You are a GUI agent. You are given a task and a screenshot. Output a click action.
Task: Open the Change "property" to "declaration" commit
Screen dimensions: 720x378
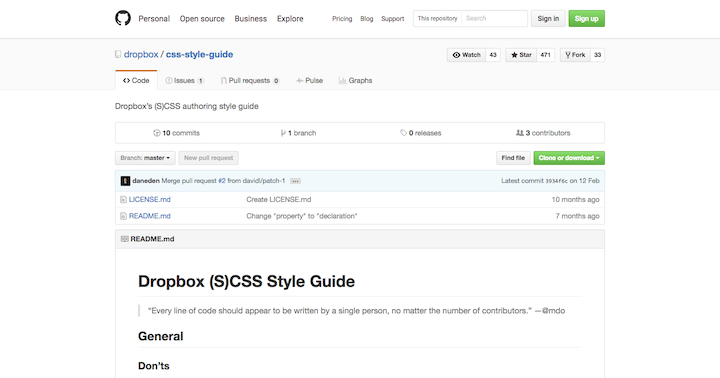point(302,216)
